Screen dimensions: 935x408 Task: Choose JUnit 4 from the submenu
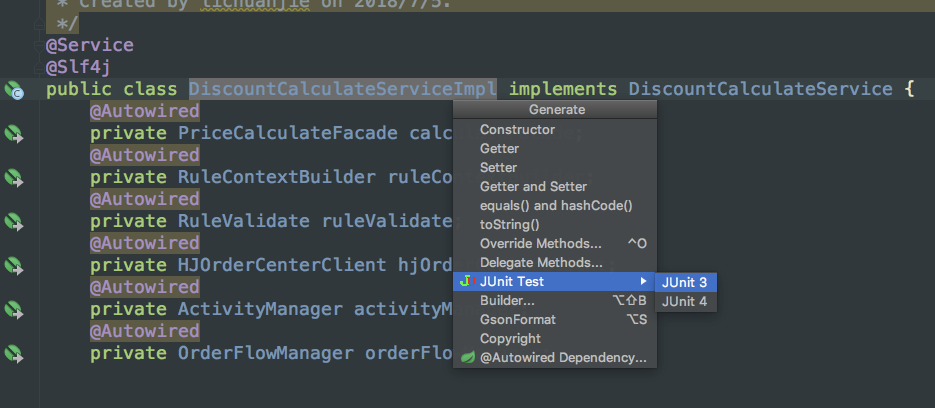point(686,302)
